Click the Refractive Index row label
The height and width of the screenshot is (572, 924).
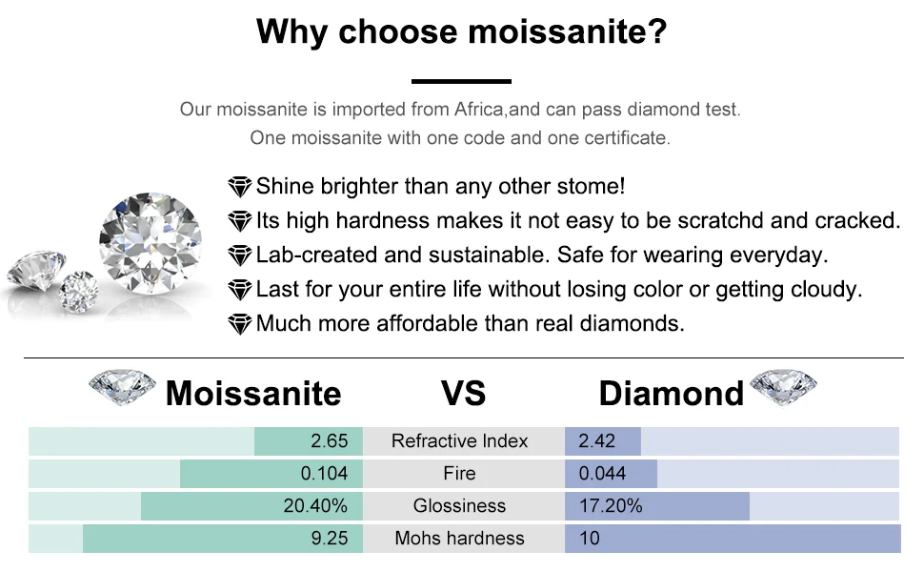pos(460,441)
